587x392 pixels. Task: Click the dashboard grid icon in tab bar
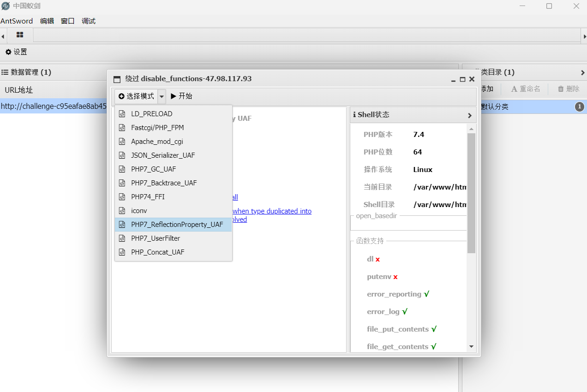19,35
